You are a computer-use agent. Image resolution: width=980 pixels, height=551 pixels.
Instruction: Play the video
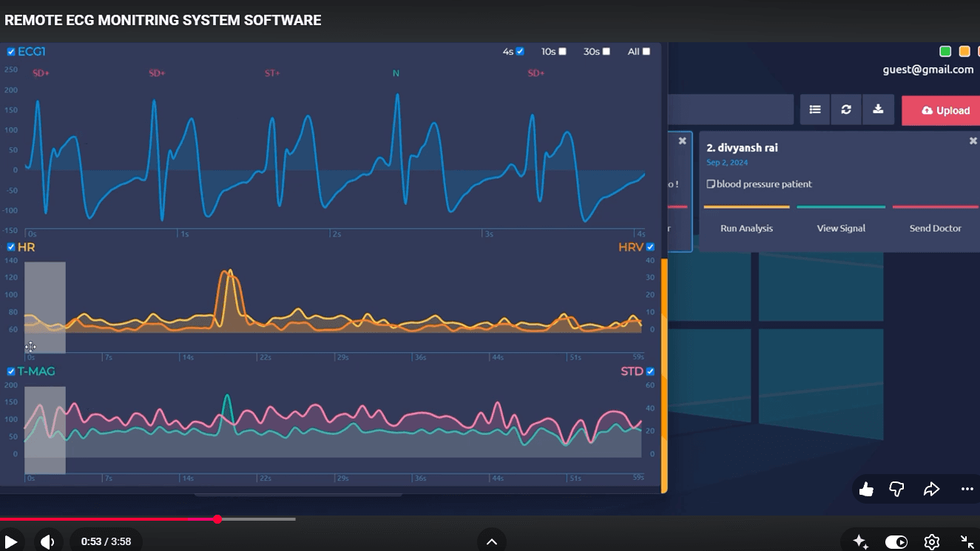pos(11,542)
